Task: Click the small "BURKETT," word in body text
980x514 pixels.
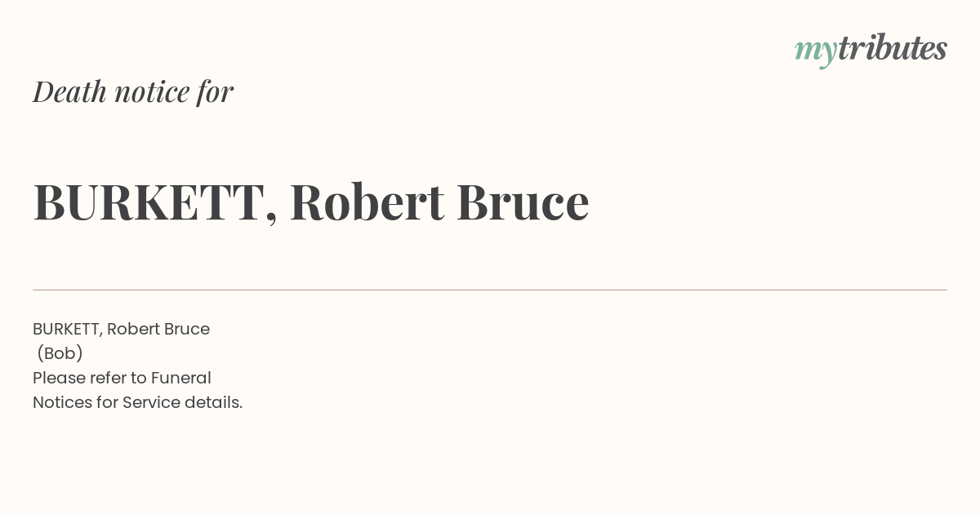Action: (68, 330)
